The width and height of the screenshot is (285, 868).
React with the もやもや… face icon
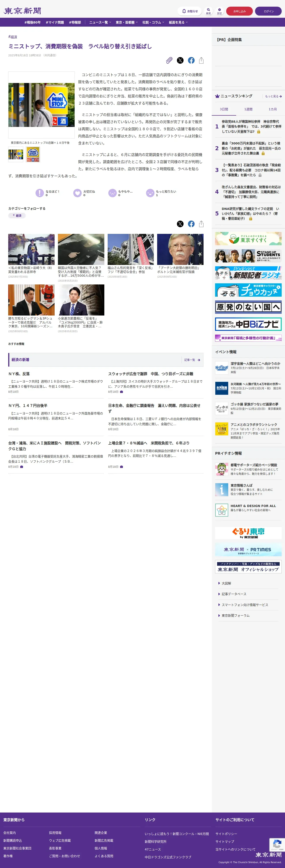click(112, 193)
